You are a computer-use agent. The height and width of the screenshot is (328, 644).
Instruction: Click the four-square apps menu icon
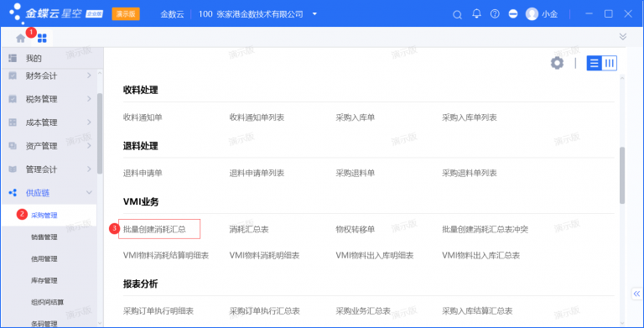pyautogui.click(x=42, y=39)
